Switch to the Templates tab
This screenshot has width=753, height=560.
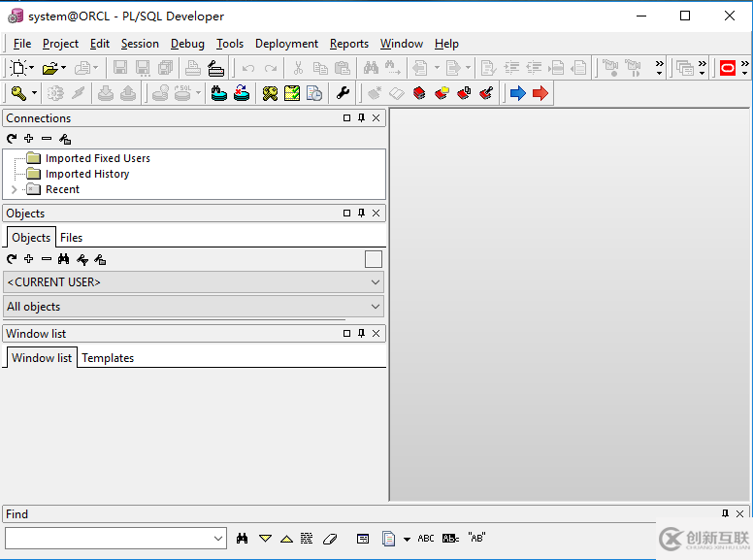(x=108, y=358)
